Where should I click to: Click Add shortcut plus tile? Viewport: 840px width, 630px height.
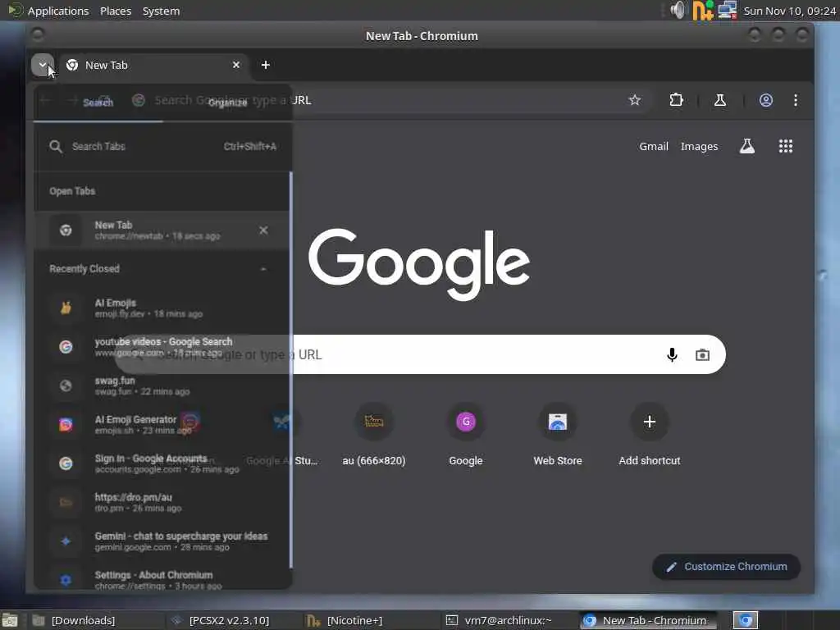(x=650, y=435)
